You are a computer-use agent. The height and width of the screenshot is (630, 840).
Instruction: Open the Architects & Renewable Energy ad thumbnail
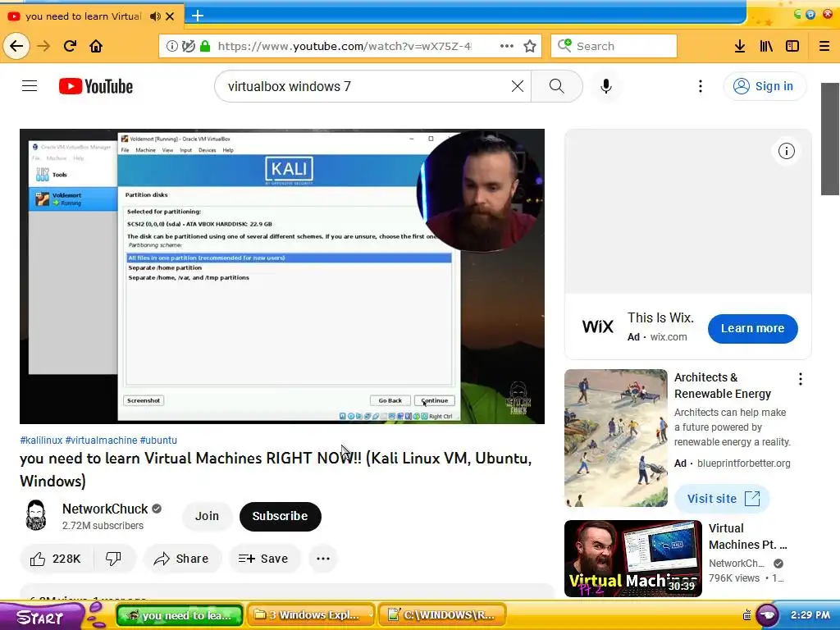pos(616,438)
